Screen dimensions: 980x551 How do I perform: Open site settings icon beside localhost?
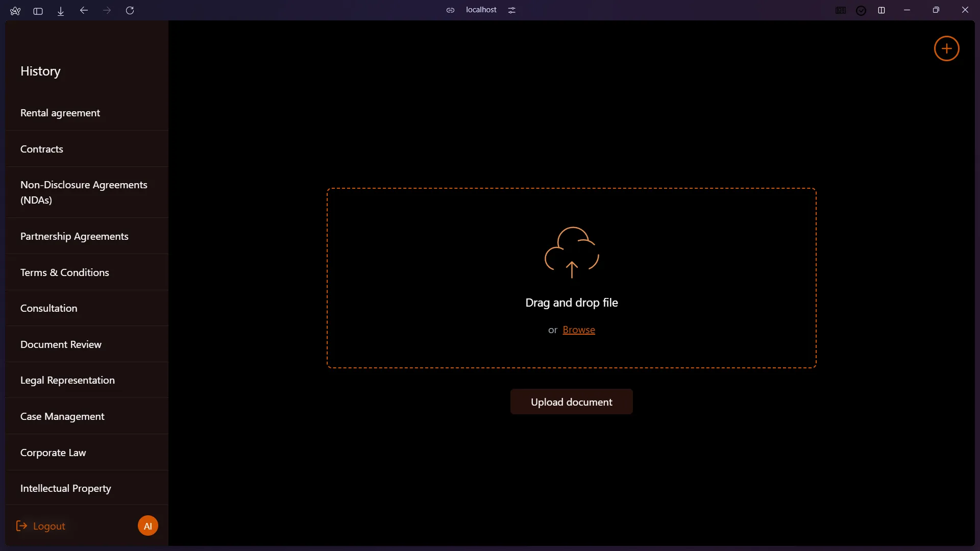tap(512, 10)
